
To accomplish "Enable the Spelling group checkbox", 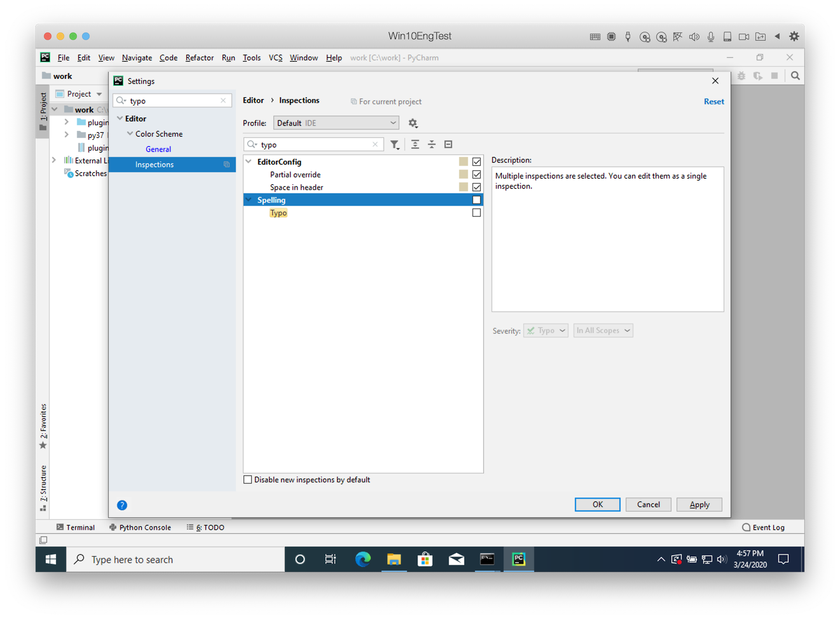I will tap(476, 200).
